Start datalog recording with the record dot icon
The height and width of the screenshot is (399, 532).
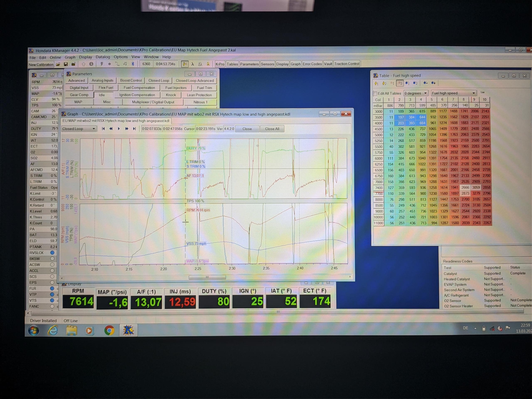(110, 64)
